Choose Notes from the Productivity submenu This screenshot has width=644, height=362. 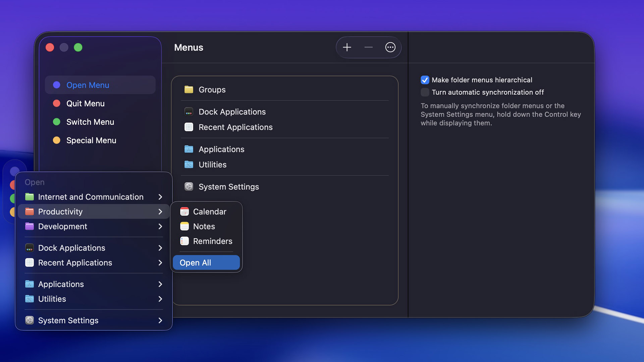click(x=206, y=226)
